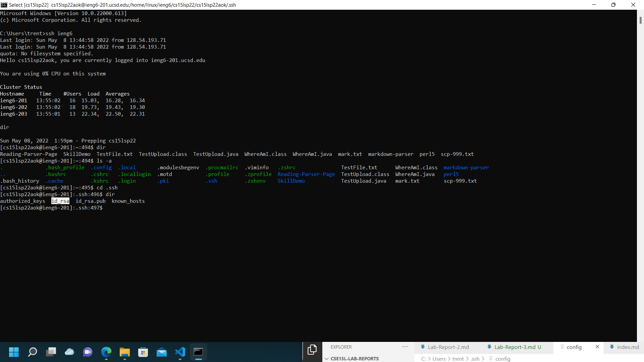
Task: Click the Explorer more actions ellipsis
Action: (405, 347)
